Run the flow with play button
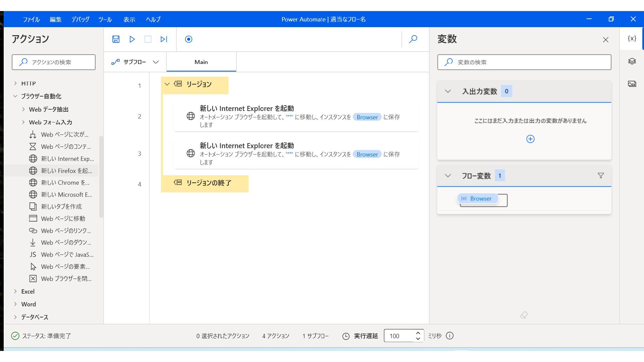The image size is (644, 362). coord(132,39)
